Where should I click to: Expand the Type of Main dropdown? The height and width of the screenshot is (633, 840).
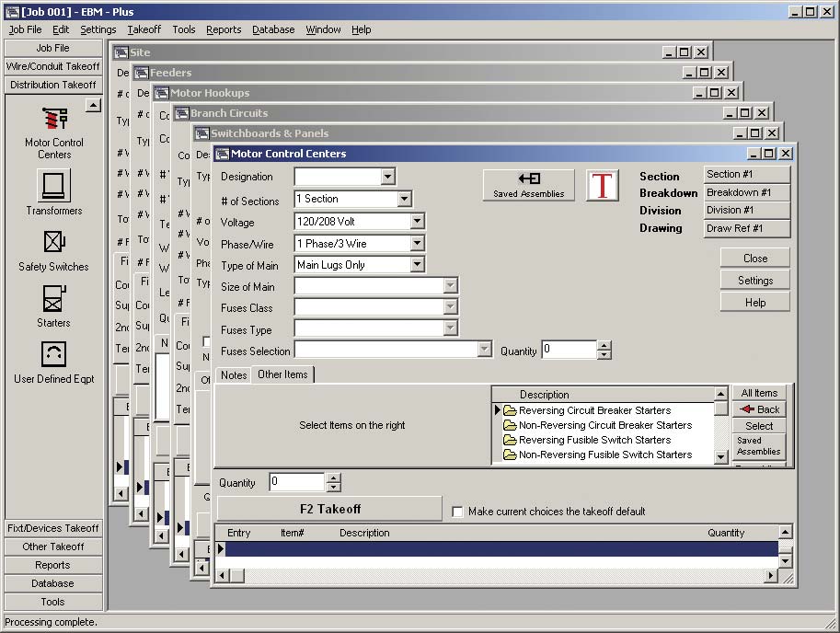417,265
